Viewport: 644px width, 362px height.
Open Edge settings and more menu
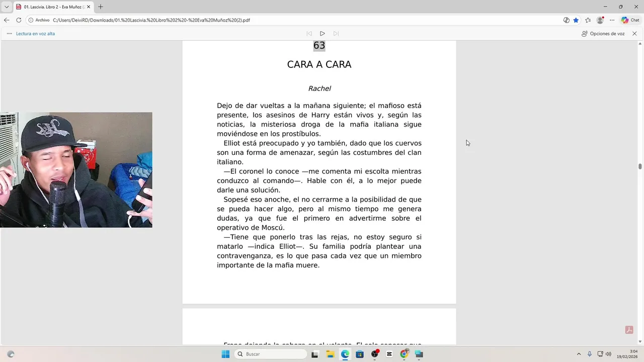click(x=612, y=20)
